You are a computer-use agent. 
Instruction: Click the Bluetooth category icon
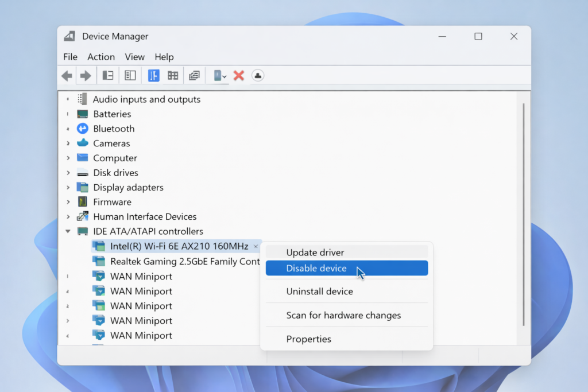pos(83,129)
